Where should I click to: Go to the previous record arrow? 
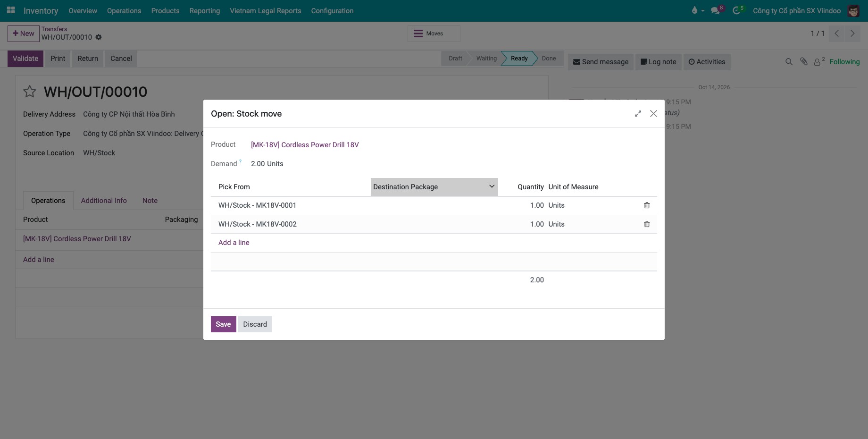(836, 34)
